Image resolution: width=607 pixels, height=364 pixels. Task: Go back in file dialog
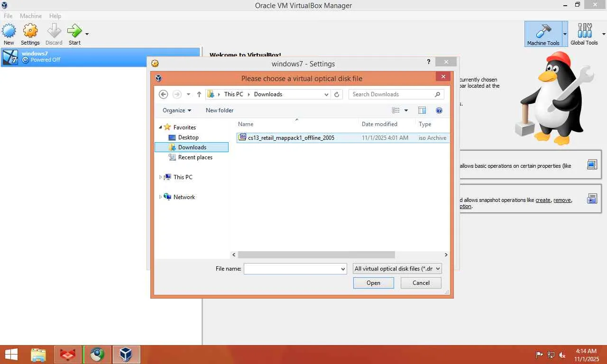pos(164,94)
